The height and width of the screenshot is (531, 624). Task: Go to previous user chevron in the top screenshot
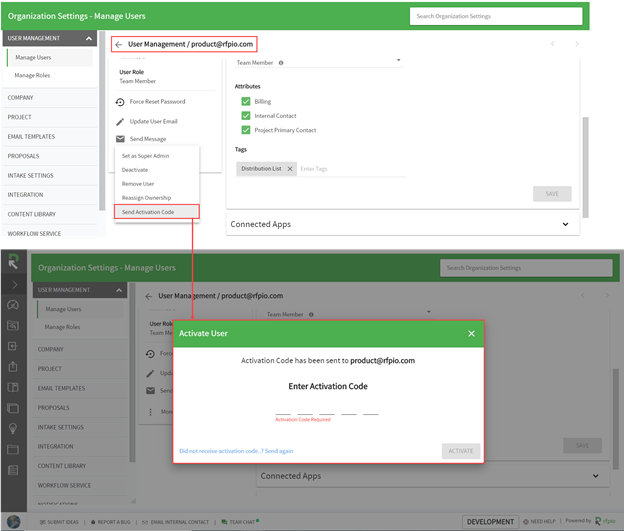coord(552,44)
